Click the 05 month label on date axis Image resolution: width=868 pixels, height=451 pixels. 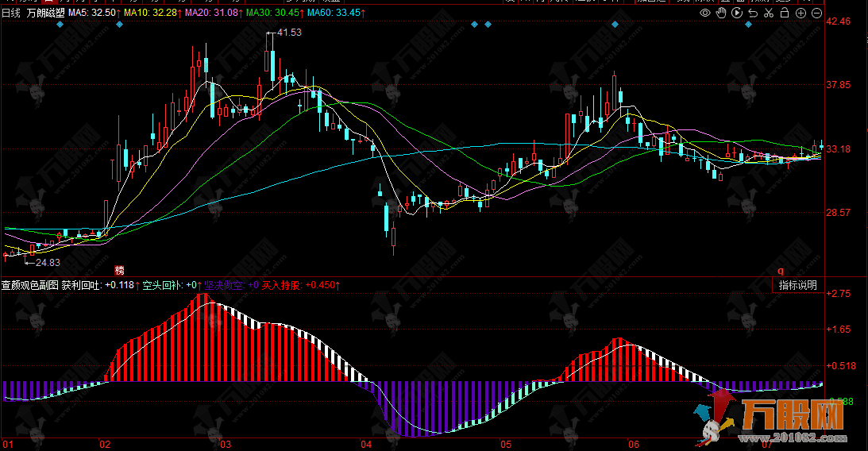[x=505, y=445]
